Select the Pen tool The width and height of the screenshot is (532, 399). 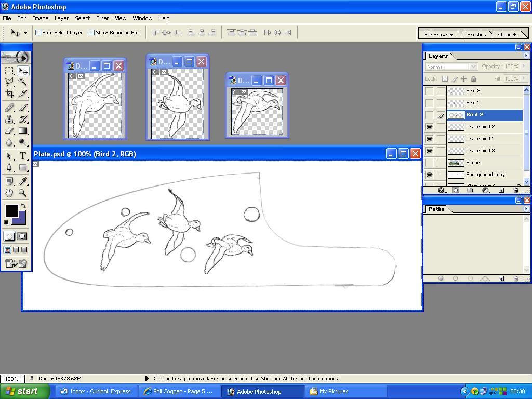click(9, 167)
